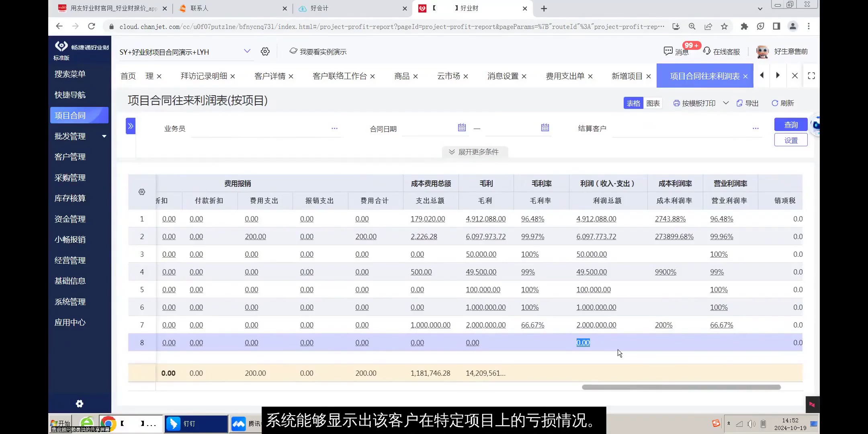The height and width of the screenshot is (434, 868).
Task: Select 按模板打印 to print the report
Action: pos(699,103)
